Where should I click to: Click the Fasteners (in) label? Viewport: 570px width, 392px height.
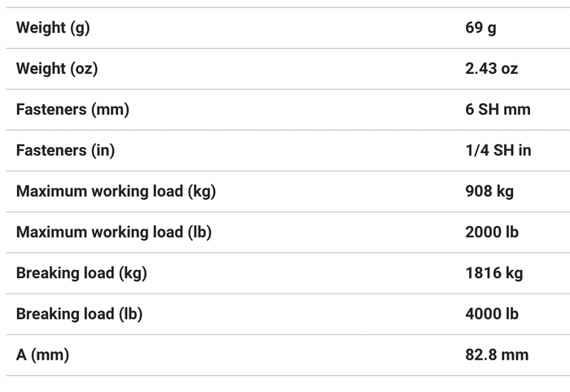click(x=65, y=150)
